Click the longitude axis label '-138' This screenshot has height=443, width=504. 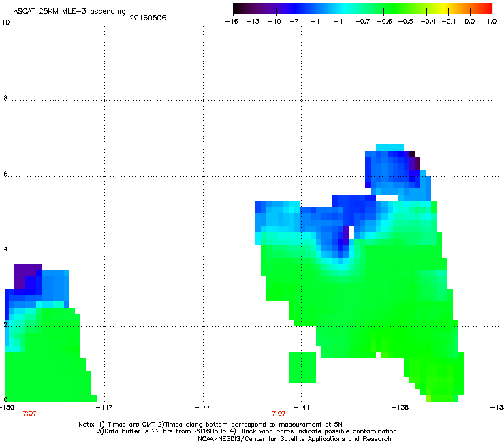tap(400, 407)
